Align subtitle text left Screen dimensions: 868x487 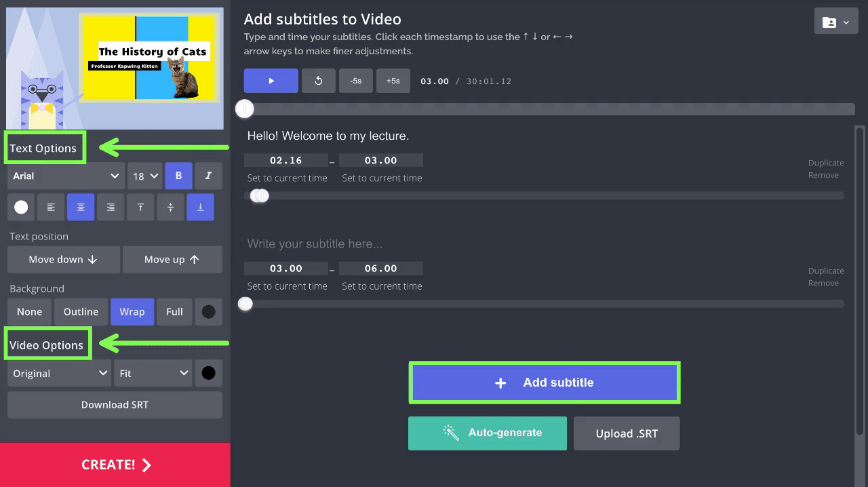(x=51, y=208)
